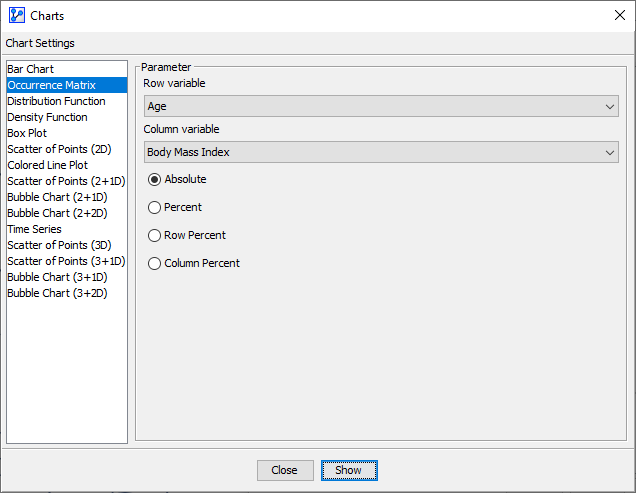
Task: Open the Row variable Age dropdown
Action: click(x=380, y=106)
